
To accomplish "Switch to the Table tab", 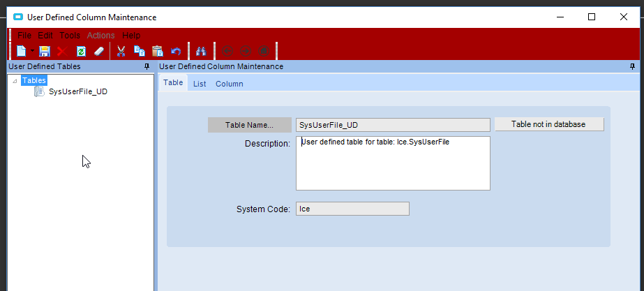I will [173, 82].
